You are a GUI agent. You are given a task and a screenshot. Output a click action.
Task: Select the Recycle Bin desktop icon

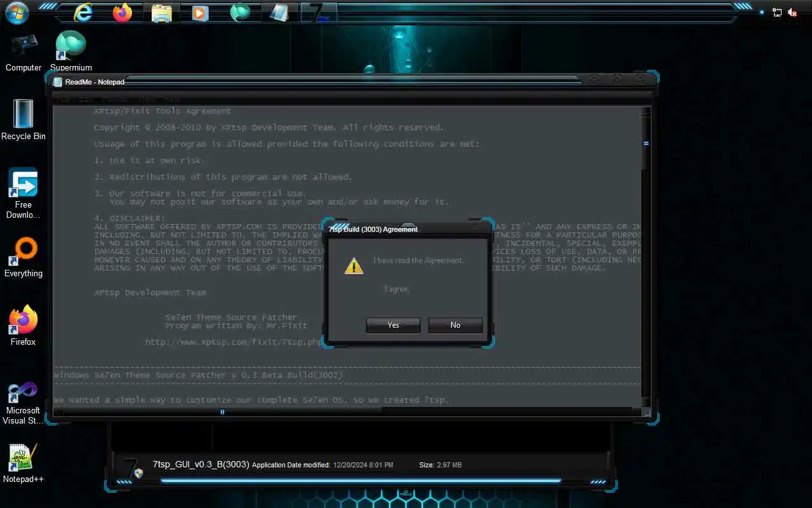tap(23, 120)
